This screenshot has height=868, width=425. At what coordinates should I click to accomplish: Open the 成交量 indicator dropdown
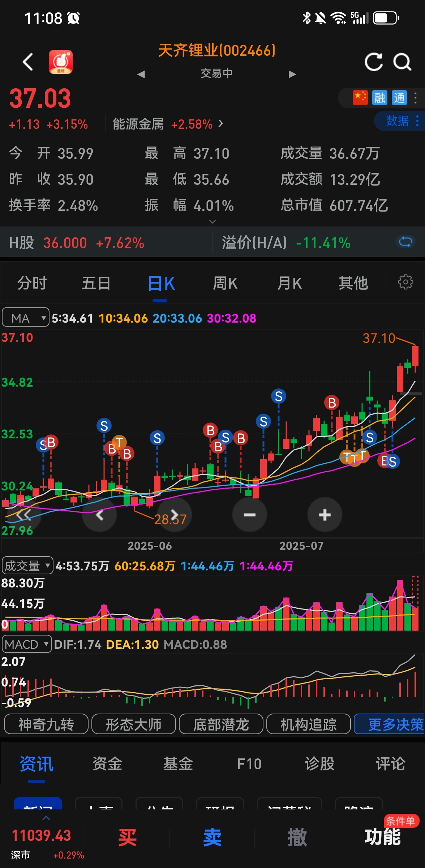tap(27, 565)
